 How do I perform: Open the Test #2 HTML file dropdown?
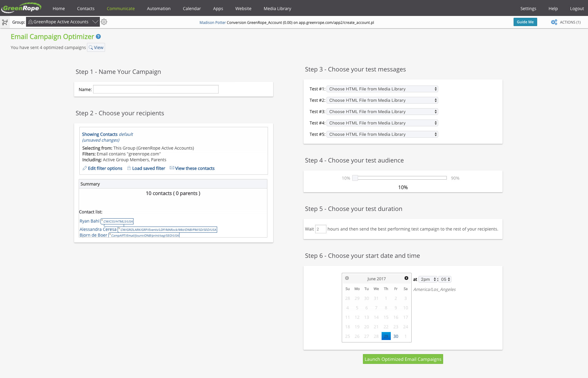[x=382, y=100]
